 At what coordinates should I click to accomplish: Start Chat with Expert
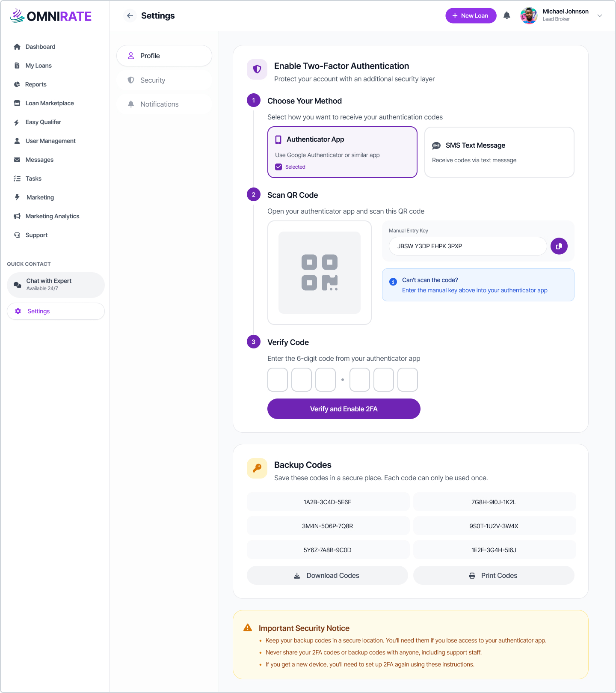pos(56,285)
